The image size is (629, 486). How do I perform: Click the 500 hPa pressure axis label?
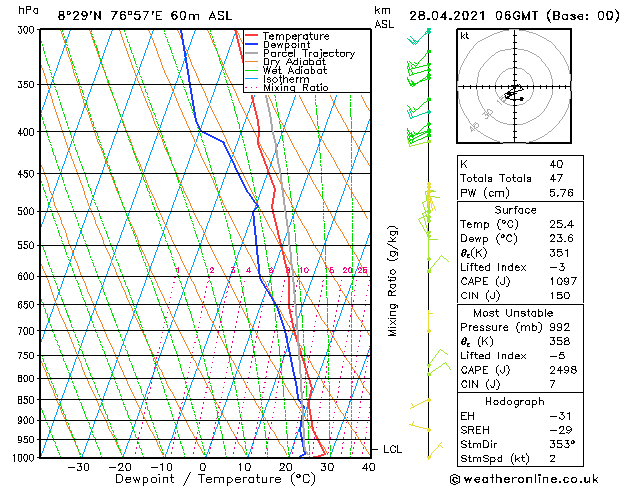(27, 211)
